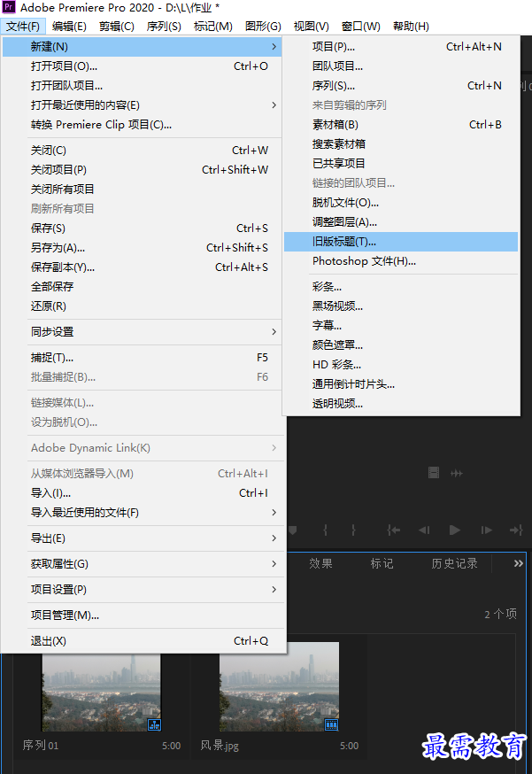Choose 还原(R) menu entry
The width and height of the screenshot is (532, 774).
[x=143, y=306]
